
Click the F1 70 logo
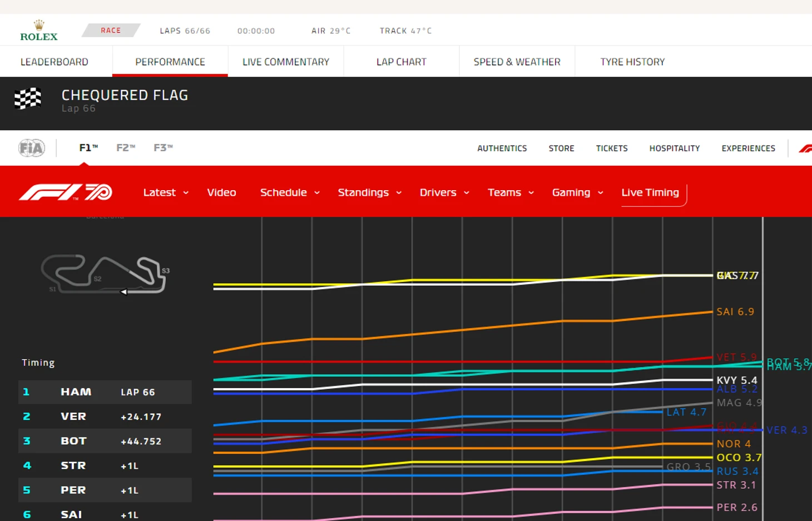pos(66,192)
